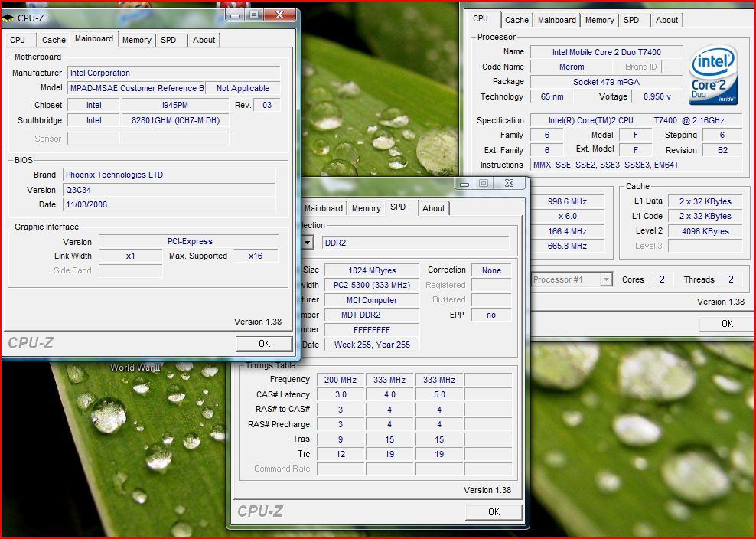756x539 pixels.
Task: Switch to Memory tab in left CPU-Z window
Action: point(136,40)
